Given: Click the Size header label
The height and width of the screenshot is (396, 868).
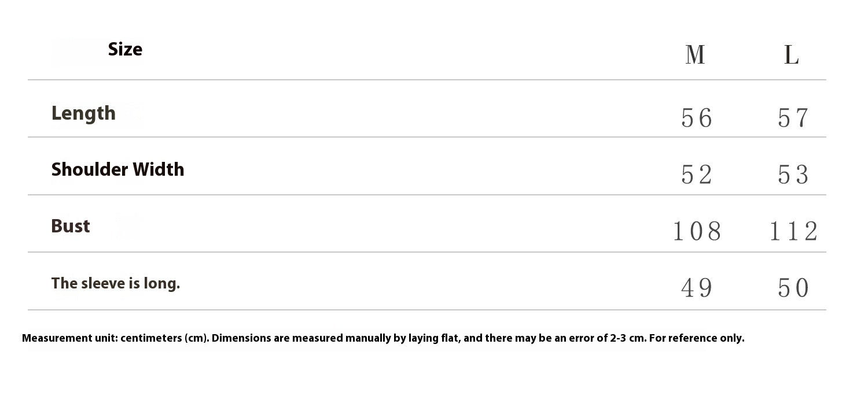Looking at the screenshot, I should click(125, 50).
